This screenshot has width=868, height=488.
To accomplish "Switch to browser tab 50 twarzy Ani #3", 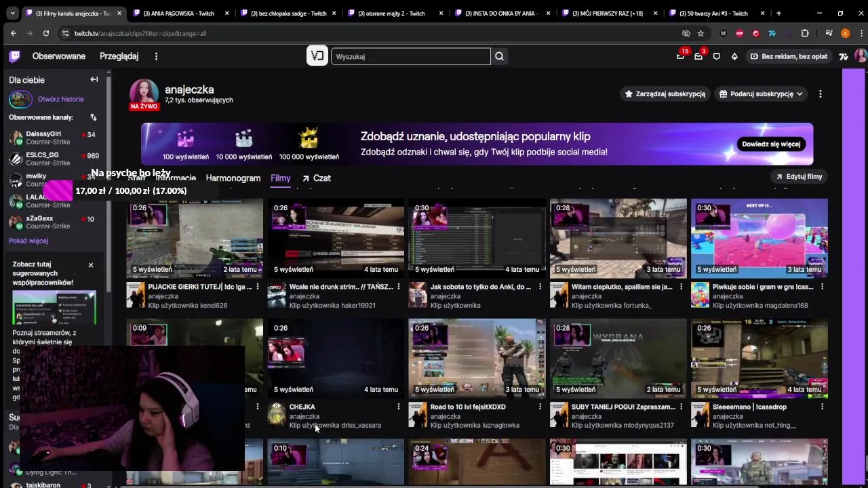I will [x=716, y=13].
